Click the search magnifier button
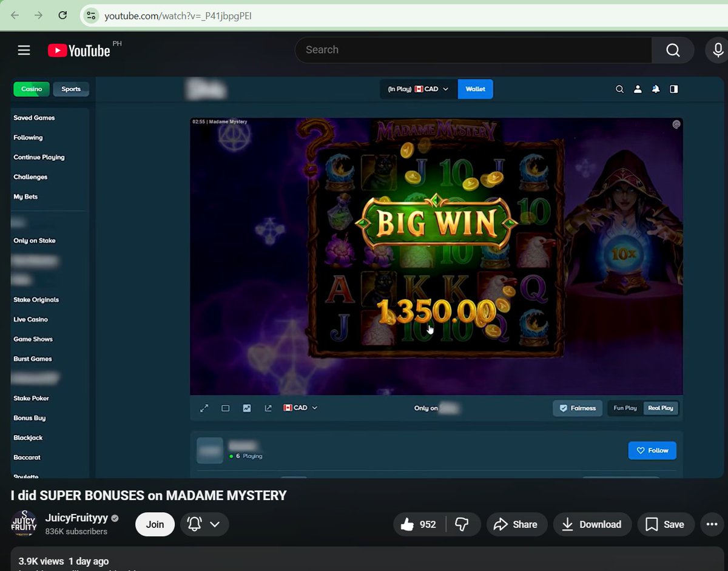728x571 pixels. point(673,50)
